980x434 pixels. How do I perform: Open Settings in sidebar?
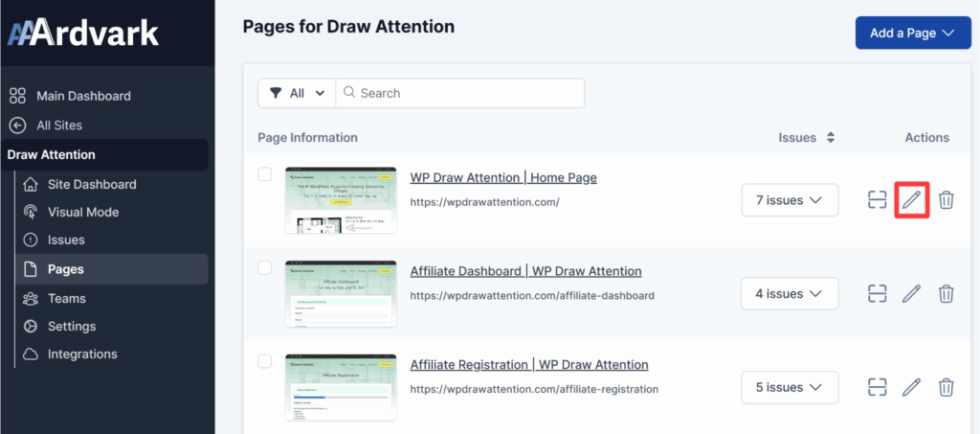pyautogui.click(x=72, y=327)
